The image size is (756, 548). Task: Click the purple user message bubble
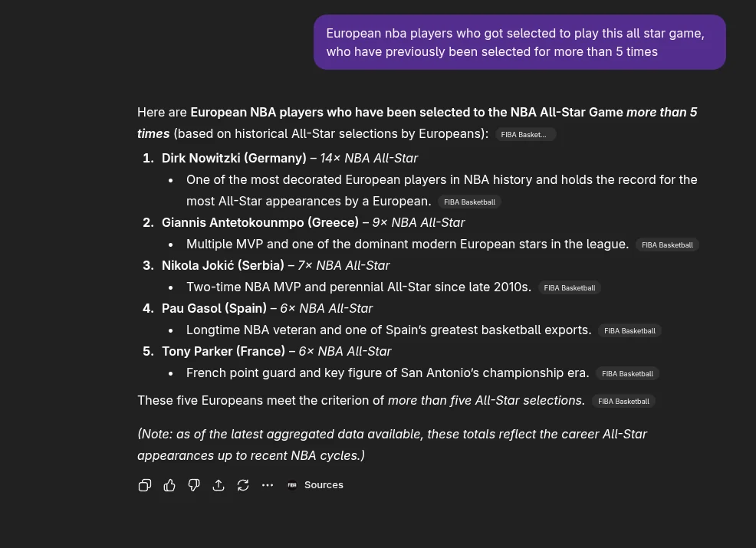point(519,43)
